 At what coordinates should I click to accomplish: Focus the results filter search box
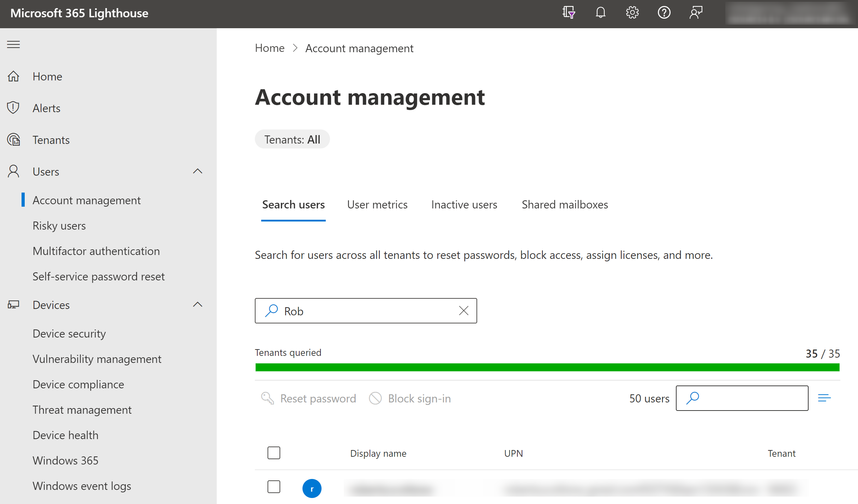[742, 398]
